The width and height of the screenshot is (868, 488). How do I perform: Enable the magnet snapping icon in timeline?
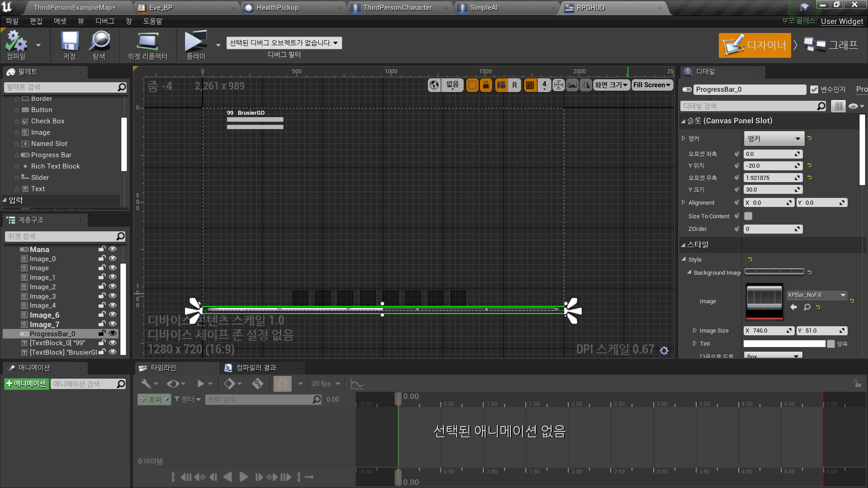click(283, 383)
